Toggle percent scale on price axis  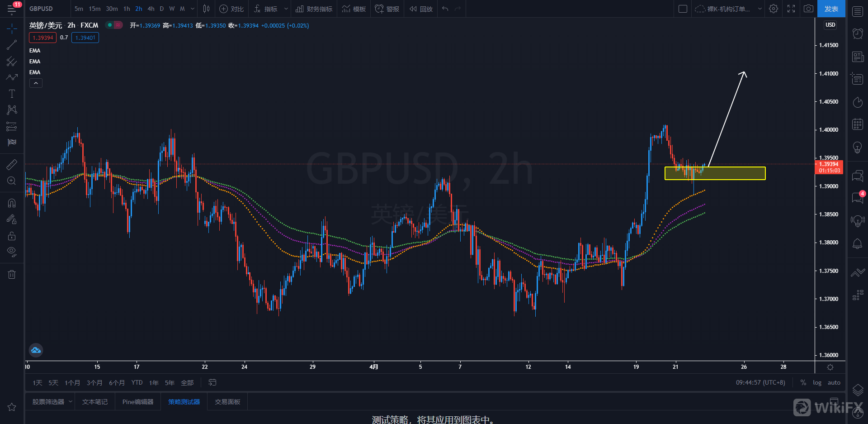(803, 383)
